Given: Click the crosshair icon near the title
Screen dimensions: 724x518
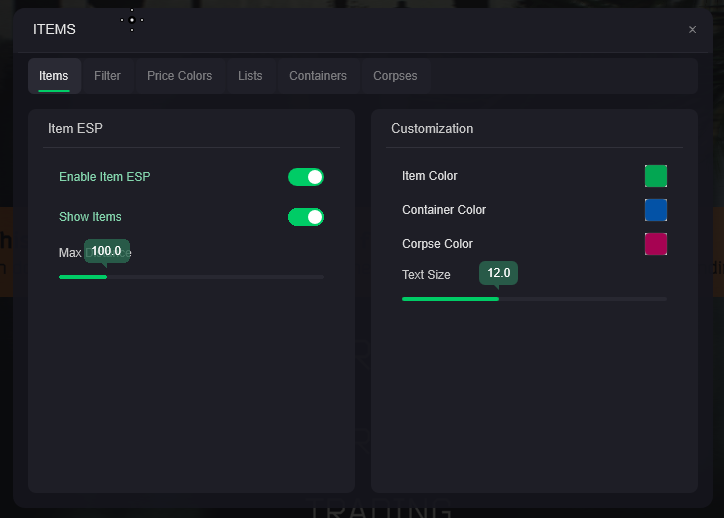Looking at the screenshot, I should (x=132, y=20).
